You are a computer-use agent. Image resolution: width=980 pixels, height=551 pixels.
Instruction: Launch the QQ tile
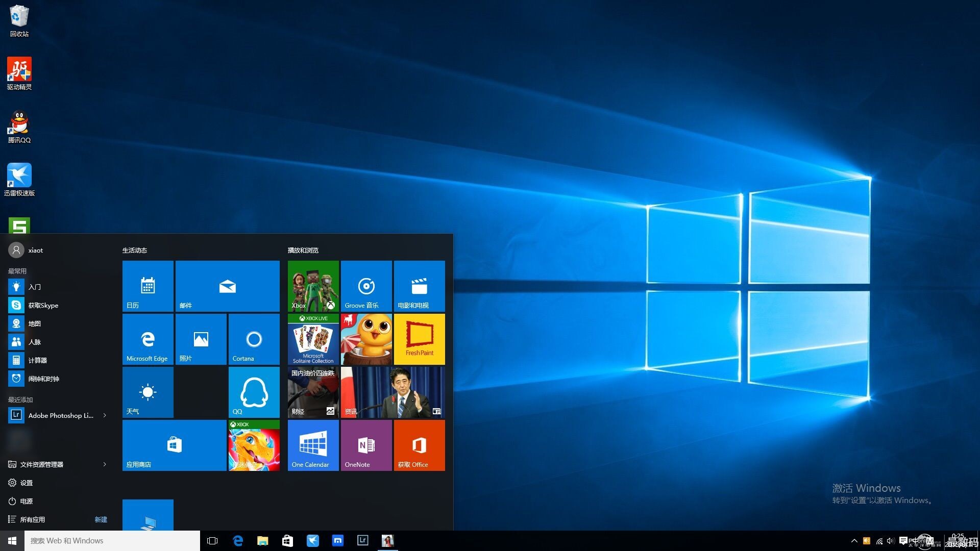(254, 392)
